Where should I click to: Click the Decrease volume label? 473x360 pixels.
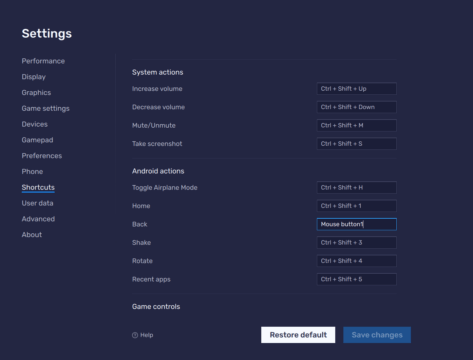158,107
